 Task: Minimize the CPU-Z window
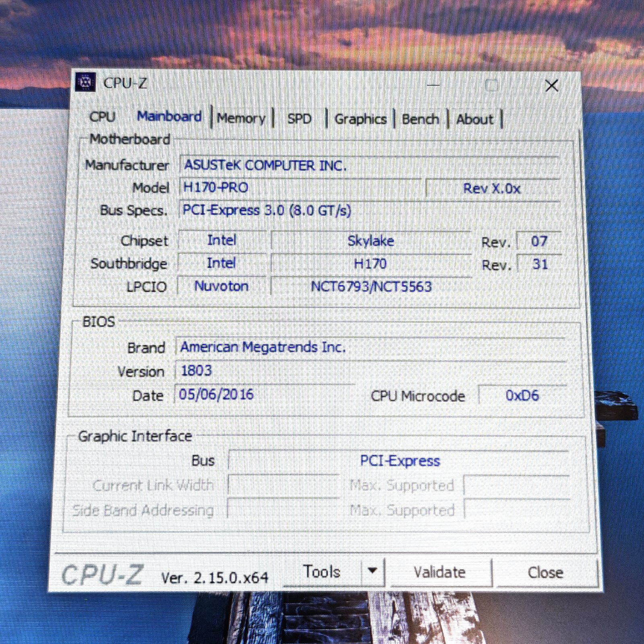coord(433,85)
